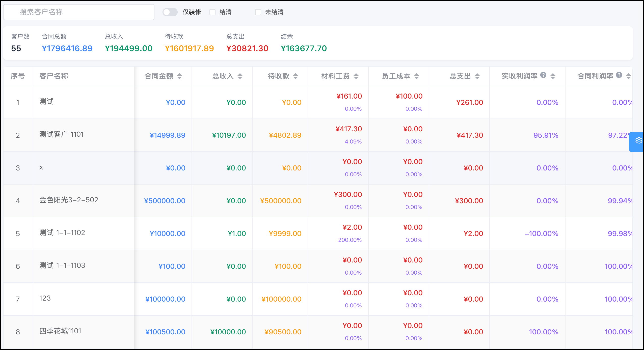Sort by 待收款 column
644x350 pixels.
[x=296, y=76]
